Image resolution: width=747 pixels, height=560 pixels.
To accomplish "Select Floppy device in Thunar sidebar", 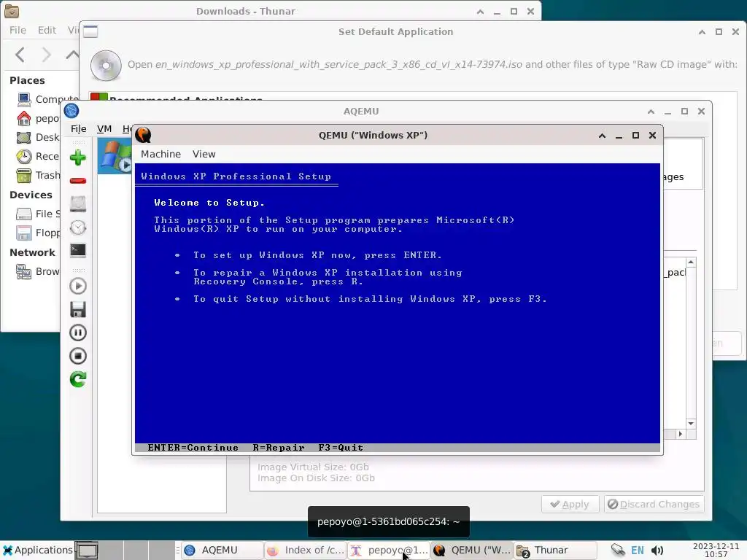I will point(39,233).
